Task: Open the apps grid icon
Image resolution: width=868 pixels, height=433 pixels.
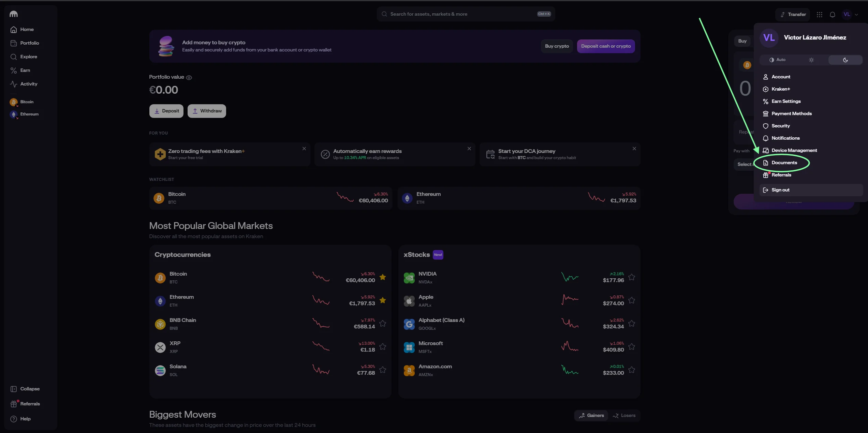Action: point(820,14)
